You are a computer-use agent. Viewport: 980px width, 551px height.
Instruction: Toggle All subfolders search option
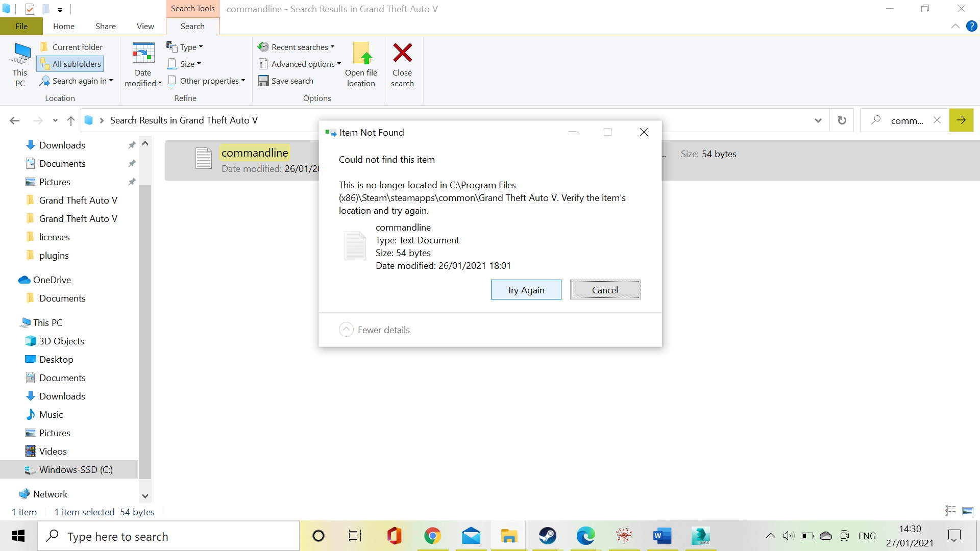pyautogui.click(x=70, y=64)
